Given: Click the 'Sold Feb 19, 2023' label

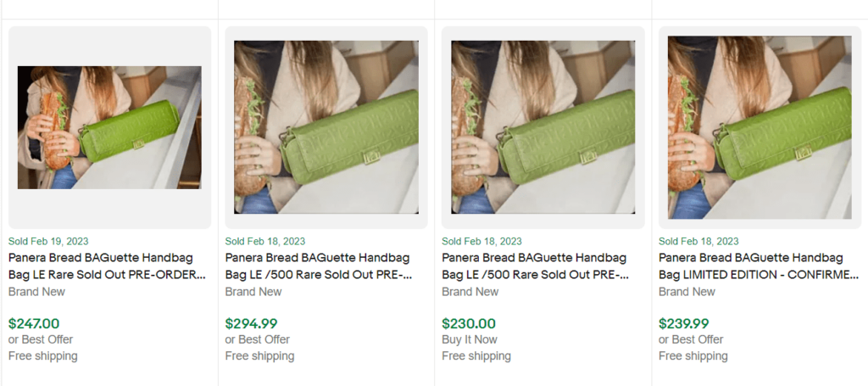Looking at the screenshot, I should tap(48, 242).
